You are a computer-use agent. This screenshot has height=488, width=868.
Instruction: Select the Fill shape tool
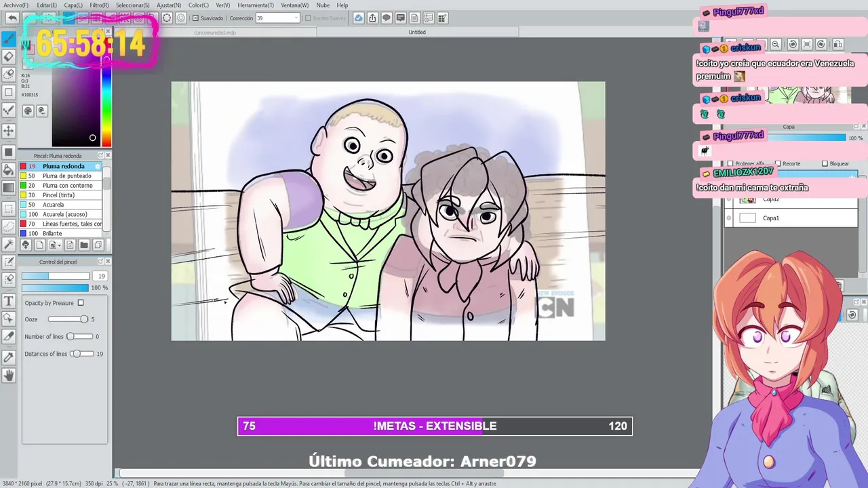(9, 152)
